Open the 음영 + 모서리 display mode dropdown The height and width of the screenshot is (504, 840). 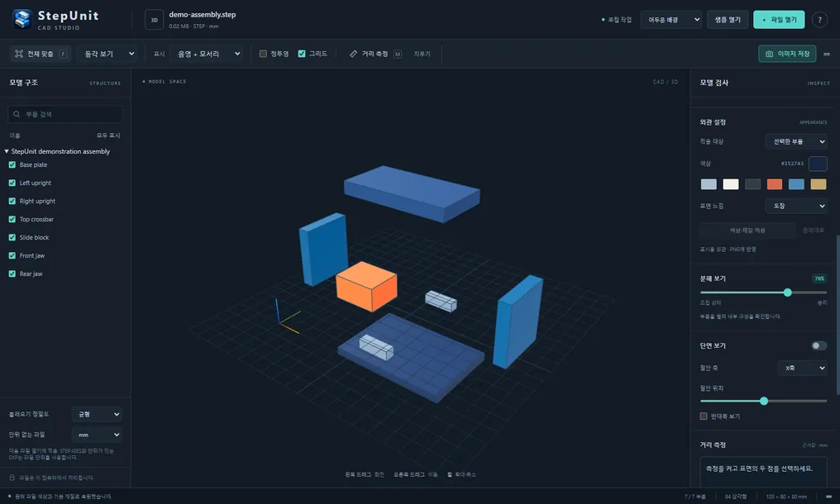click(207, 54)
